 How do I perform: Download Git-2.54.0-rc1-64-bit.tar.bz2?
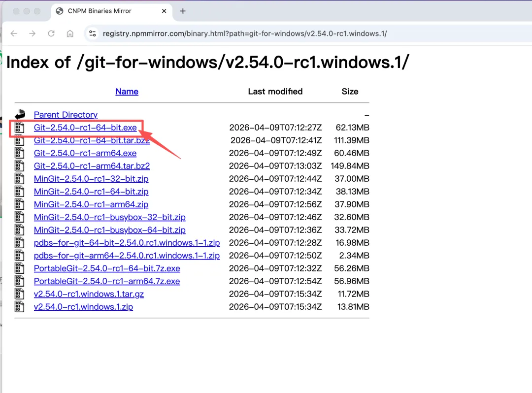coord(92,140)
